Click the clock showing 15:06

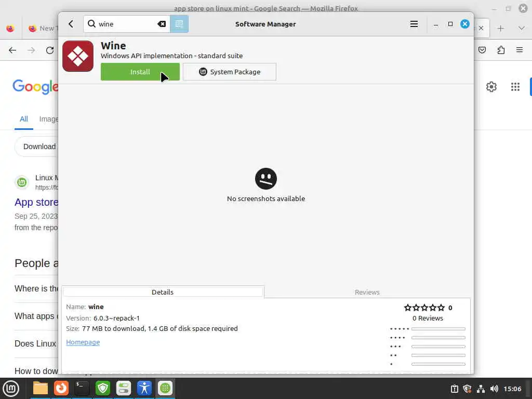click(512, 389)
